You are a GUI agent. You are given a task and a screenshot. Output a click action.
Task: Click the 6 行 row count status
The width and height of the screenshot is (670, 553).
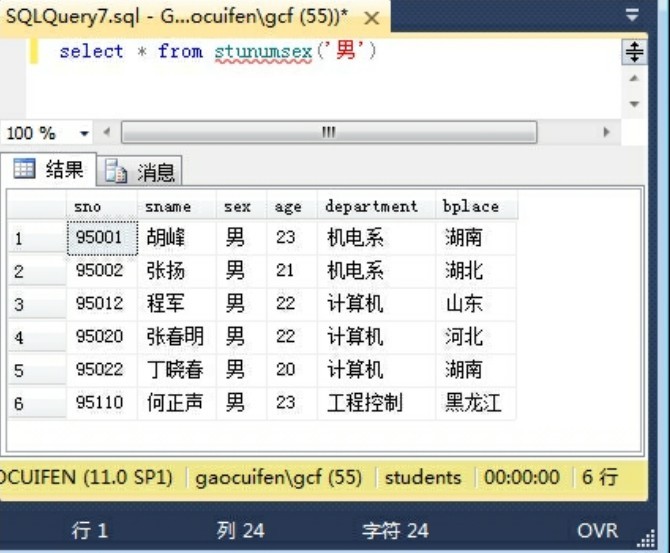click(x=600, y=477)
